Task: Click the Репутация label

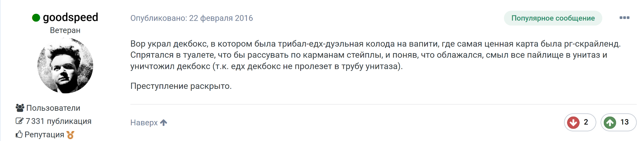Action: point(44,135)
